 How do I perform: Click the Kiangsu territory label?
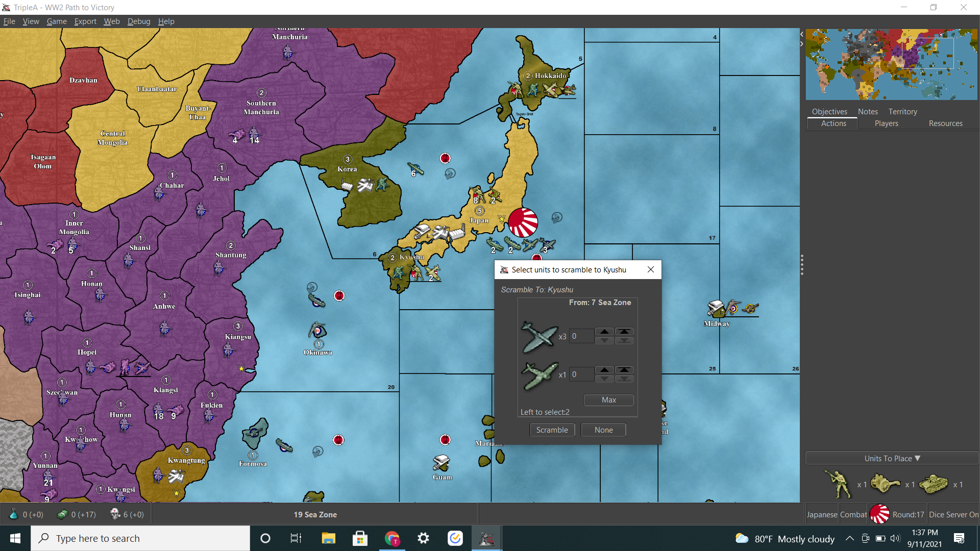tap(238, 337)
